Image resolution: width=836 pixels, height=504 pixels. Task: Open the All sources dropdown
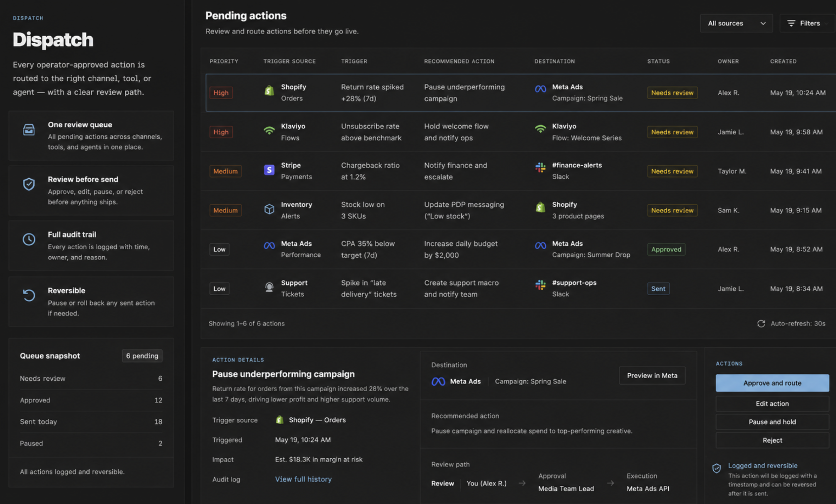736,23
